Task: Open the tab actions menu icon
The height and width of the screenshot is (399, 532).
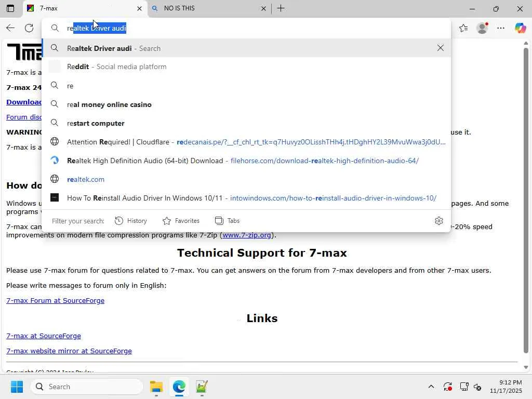Action: tap(10, 8)
